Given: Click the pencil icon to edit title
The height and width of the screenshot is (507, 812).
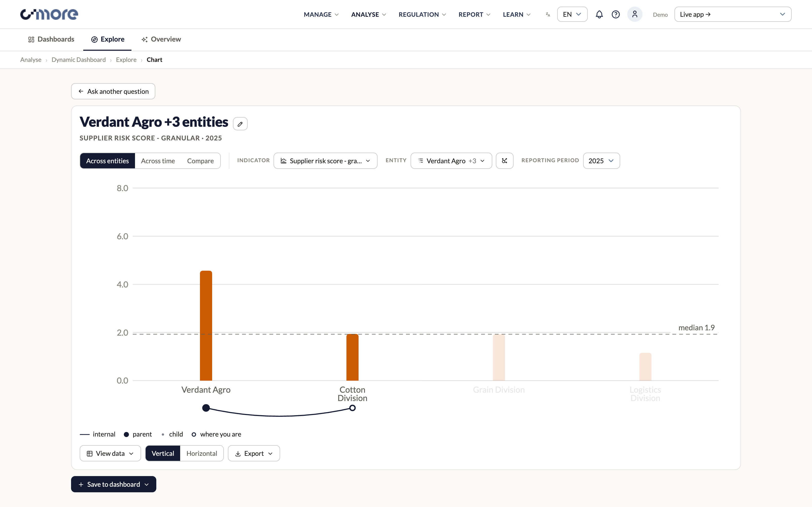Looking at the screenshot, I should [240, 124].
